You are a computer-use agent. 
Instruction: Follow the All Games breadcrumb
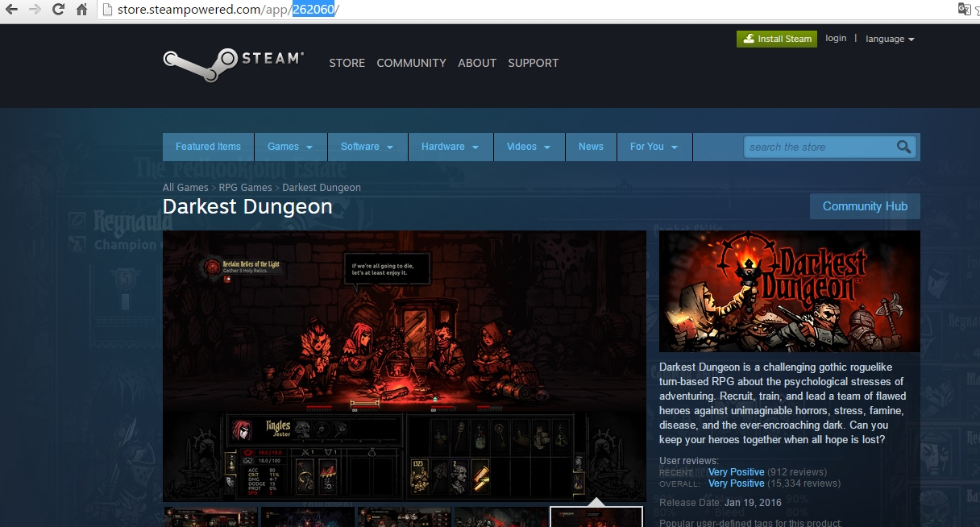point(185,188)
